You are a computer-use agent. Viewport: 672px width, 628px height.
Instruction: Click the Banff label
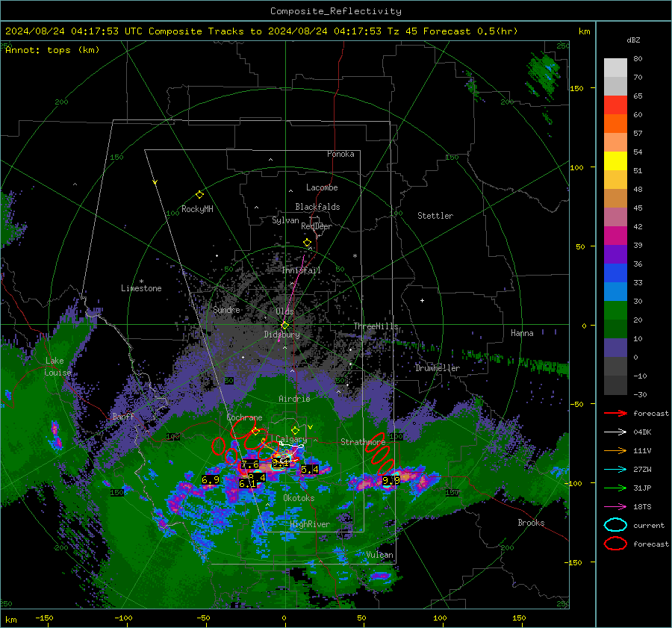click(123, 417)
